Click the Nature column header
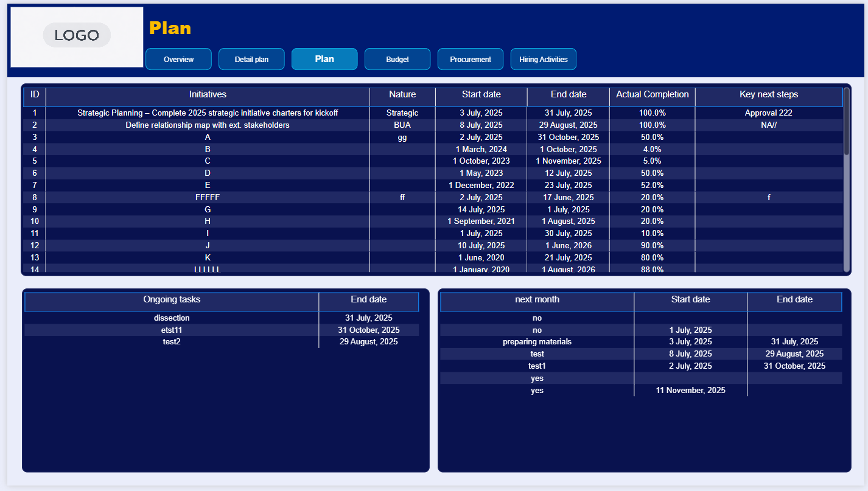 tap(402, 95)
